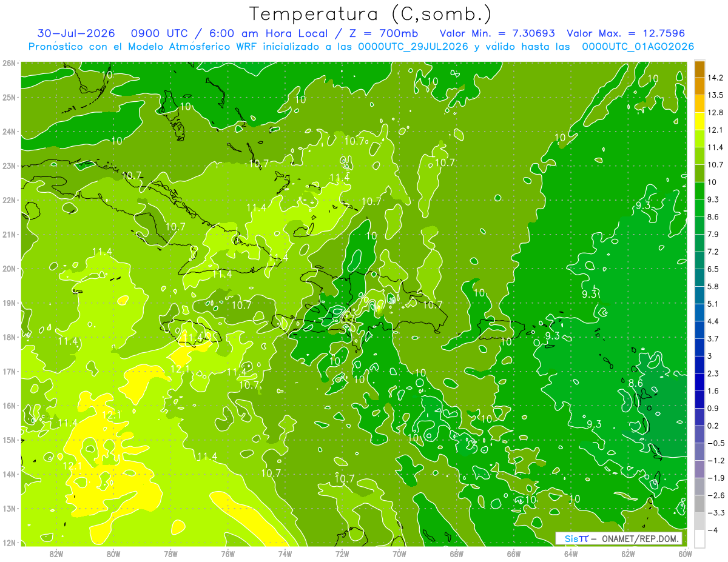Click the colorbar label "13.5"

(716, 95)
